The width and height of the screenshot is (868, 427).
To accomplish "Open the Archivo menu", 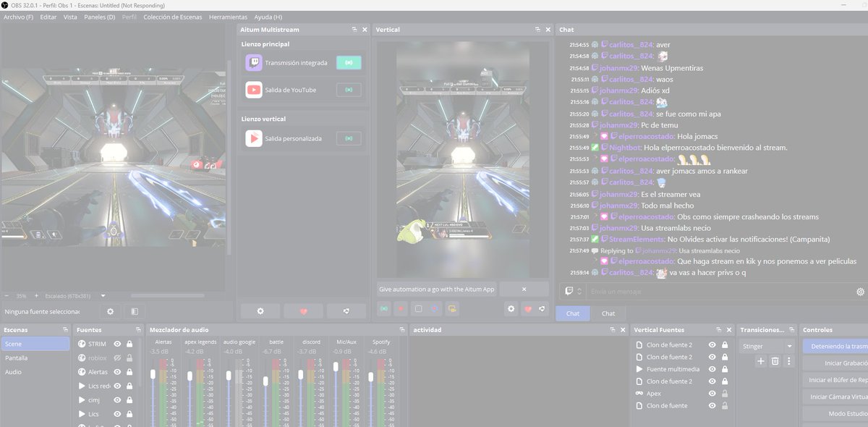I will tap(18, 17).
